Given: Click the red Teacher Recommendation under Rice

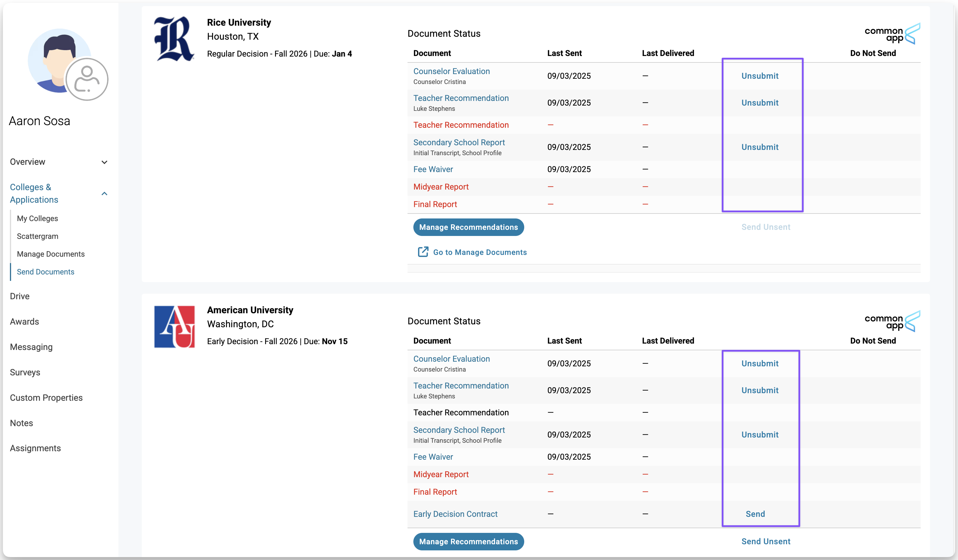Looking at the screenshot, I should pos(461,125).
